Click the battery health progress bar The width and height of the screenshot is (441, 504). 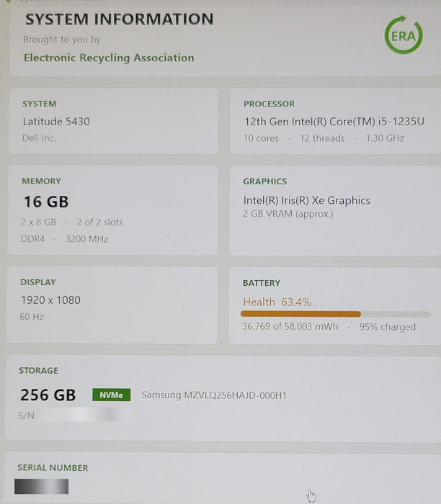coord(335,314)
